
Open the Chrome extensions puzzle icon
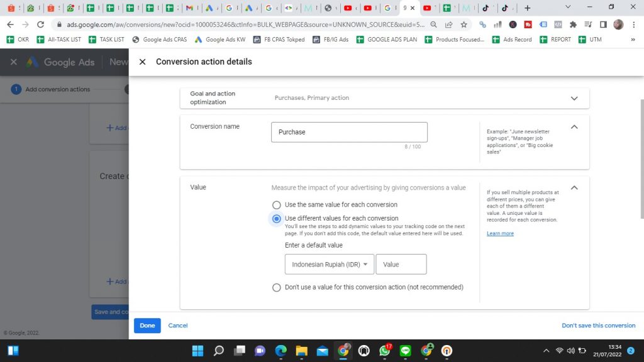click(x=573, y=25)
